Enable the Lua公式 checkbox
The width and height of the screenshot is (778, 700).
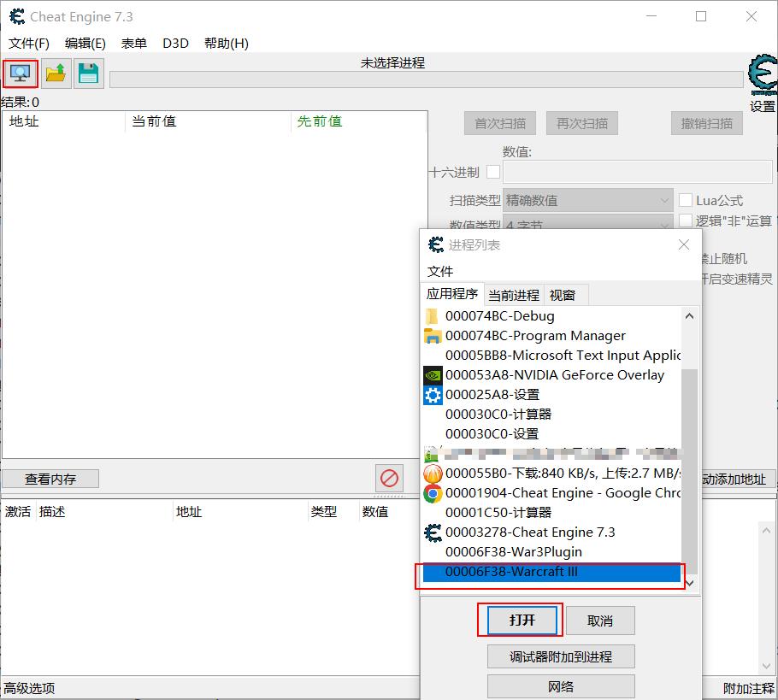pyautogui.click(x=685, y=200)
